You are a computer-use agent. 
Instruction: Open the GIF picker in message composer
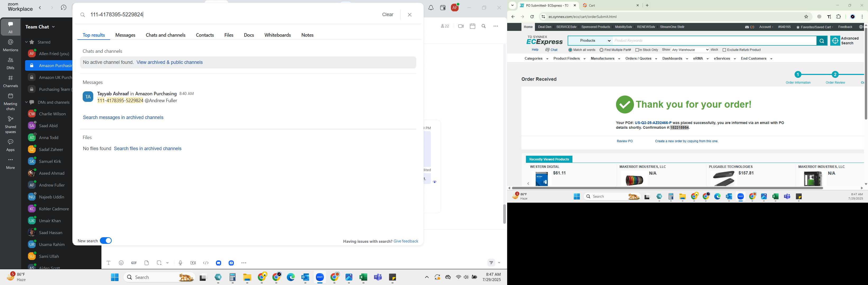pos(134,263)
